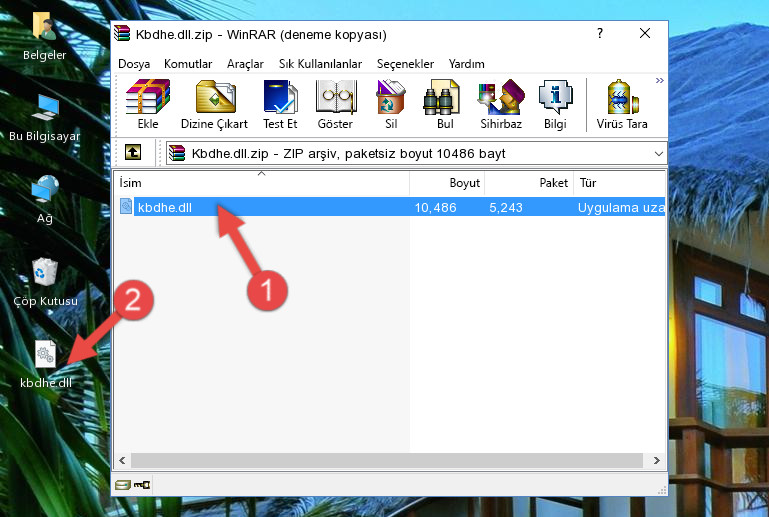Open the Sık Kullanılanlar menu

coord(320,64)
